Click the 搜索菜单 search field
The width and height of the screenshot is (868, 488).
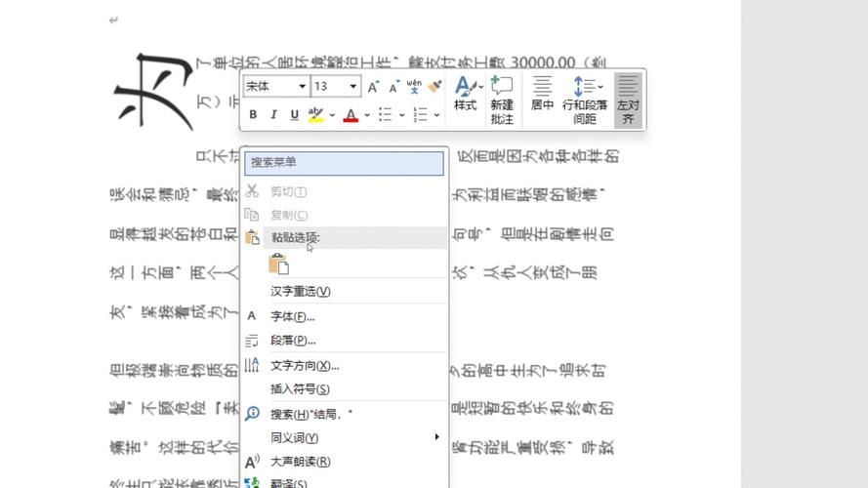(x=344, y=163)
